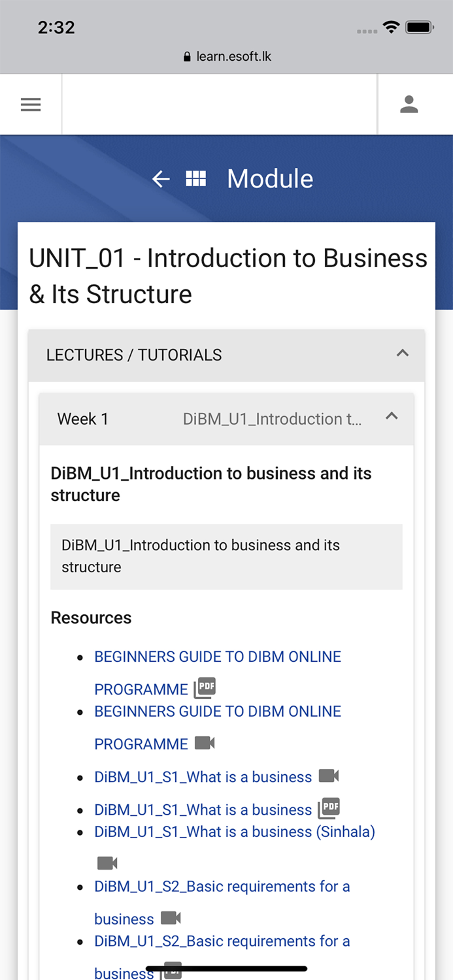Click video icon for Basic requirements
Screen dimensions: 453x980
click(x=171, y=918)
